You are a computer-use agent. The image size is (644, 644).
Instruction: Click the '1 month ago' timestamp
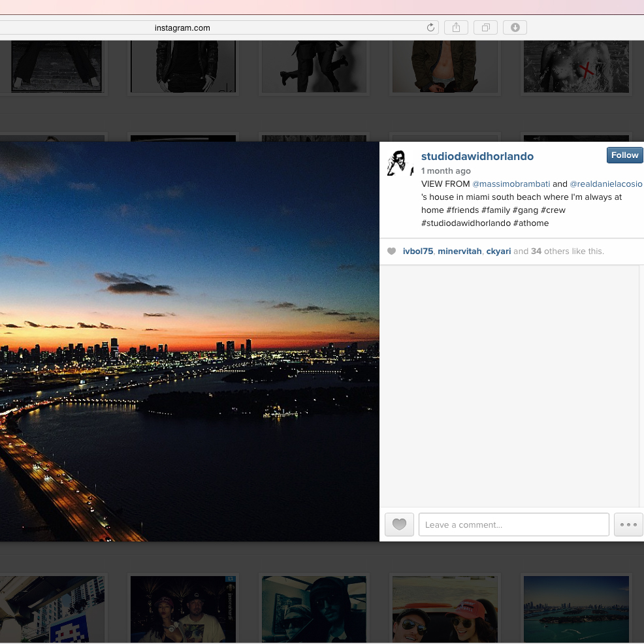click(446, 171)
